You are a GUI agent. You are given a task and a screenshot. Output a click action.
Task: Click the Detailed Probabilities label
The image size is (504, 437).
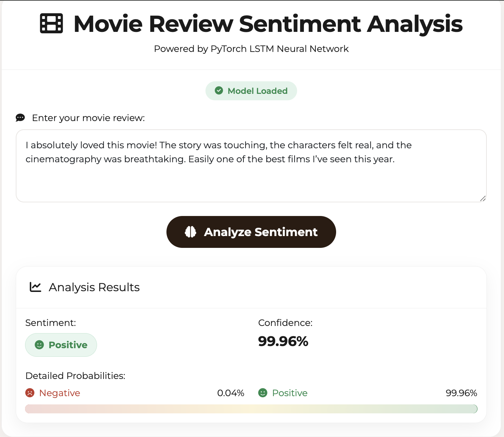tap(75, 376)
